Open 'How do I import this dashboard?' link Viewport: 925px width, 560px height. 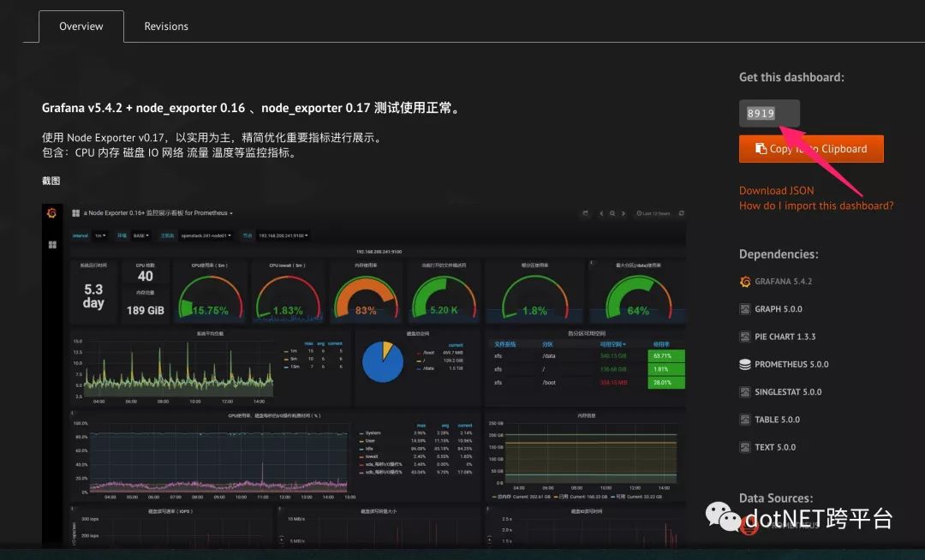click(816, 206)
